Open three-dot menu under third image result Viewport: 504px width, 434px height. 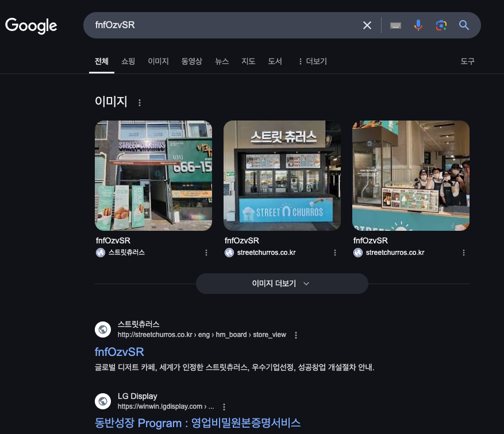[464, 253]
